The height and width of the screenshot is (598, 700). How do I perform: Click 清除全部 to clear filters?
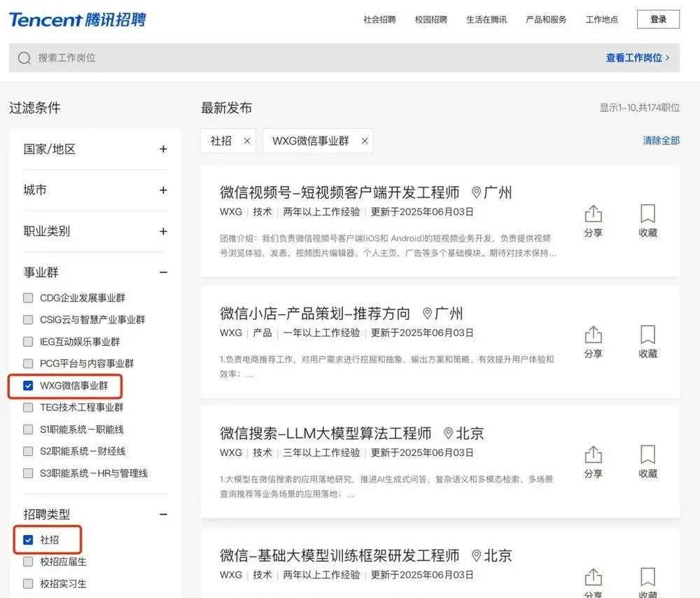[x=661, y=141]
